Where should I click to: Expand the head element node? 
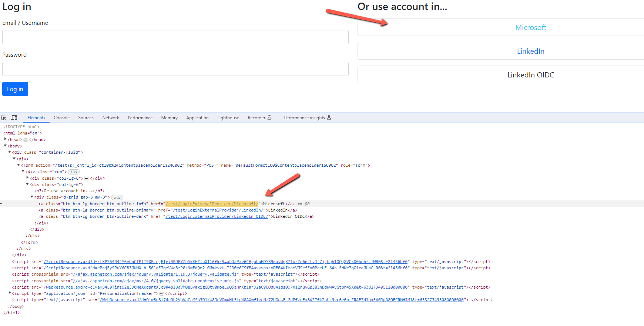click(x=5, y=139)
